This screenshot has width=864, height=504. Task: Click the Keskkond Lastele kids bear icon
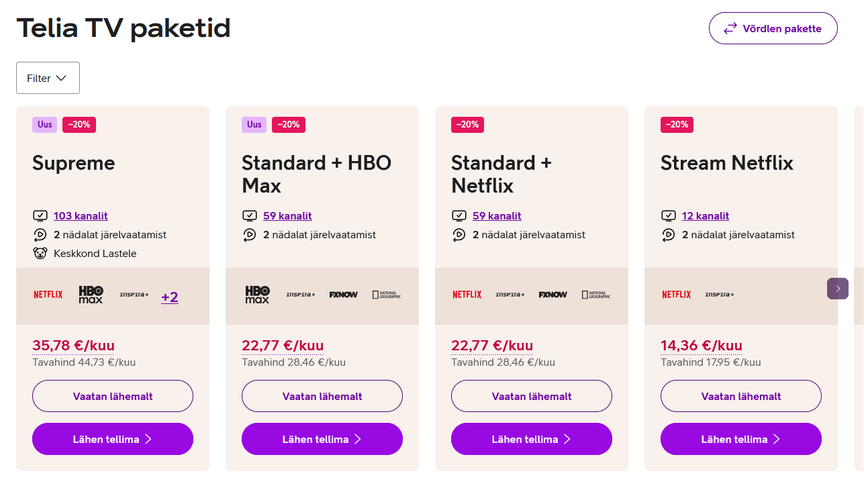pyautogui.click(x=40, y=254)
